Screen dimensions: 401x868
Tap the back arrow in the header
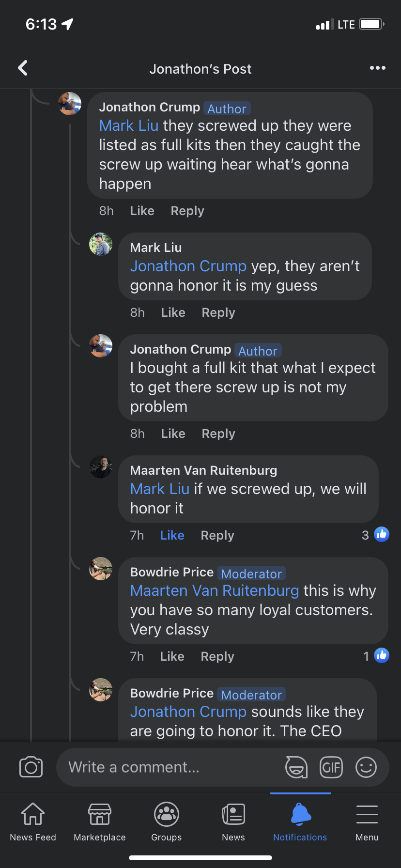coord(23,68)
